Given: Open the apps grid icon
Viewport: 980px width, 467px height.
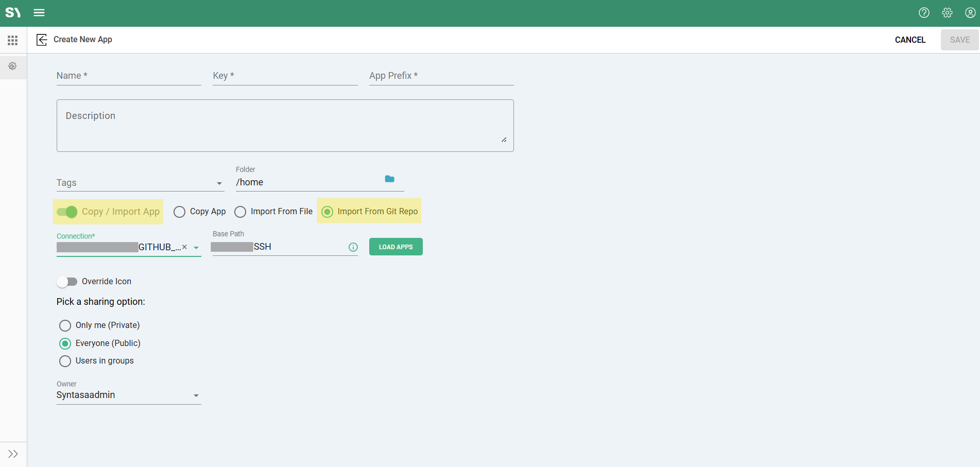Looking at the screenshot, I should [x=13, y=40].
